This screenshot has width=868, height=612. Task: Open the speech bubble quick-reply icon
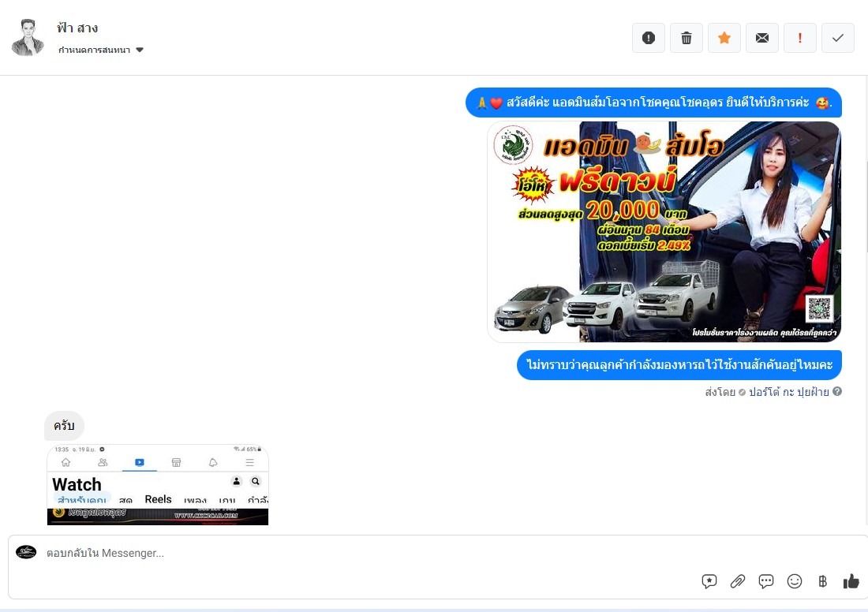coord(766,581)
